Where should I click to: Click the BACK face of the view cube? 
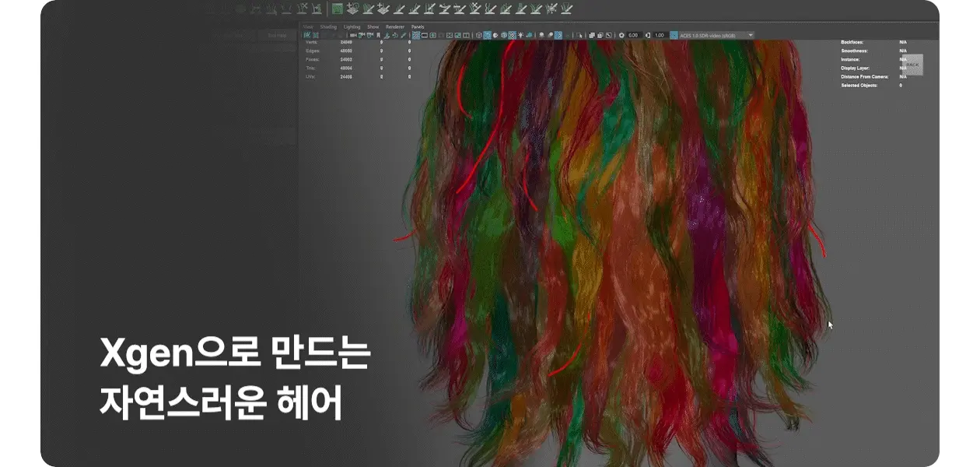912,65
